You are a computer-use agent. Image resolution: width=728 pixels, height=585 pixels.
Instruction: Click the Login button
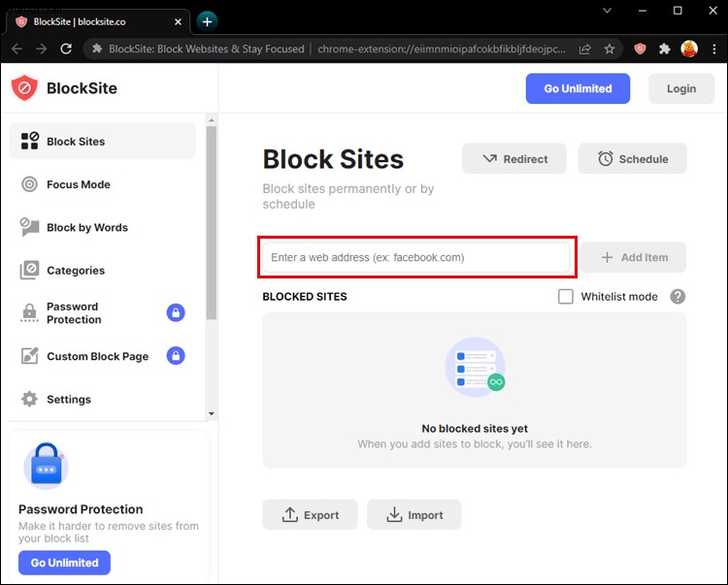[681, 88]
